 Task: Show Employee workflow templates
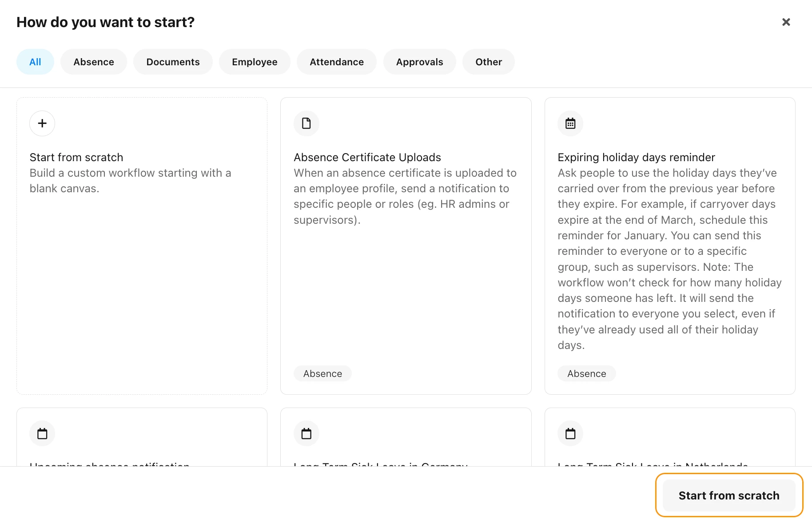pos(255,62)
